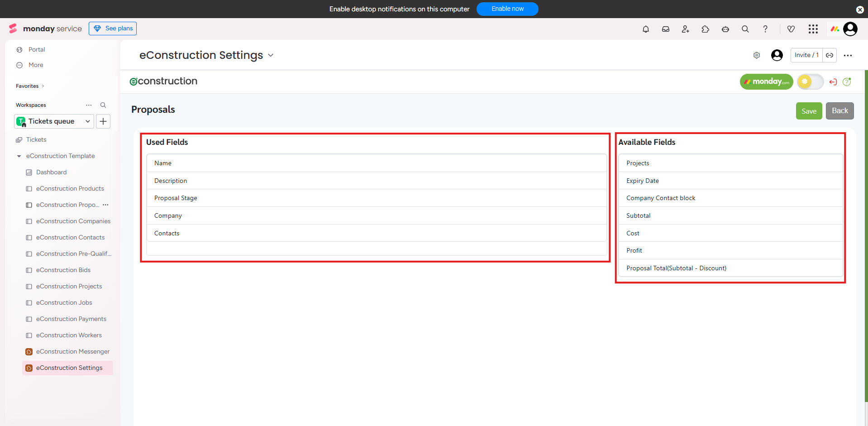Screen dimensions: 868x426
Task: Expand the eConstruction Settings title dropdown
Action: click(x=271, y=55)
